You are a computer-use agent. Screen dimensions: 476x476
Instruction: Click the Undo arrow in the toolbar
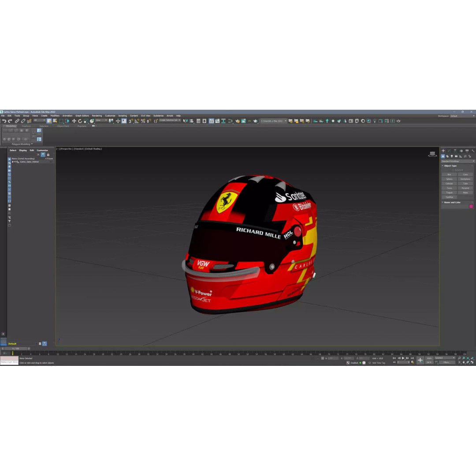4,121
